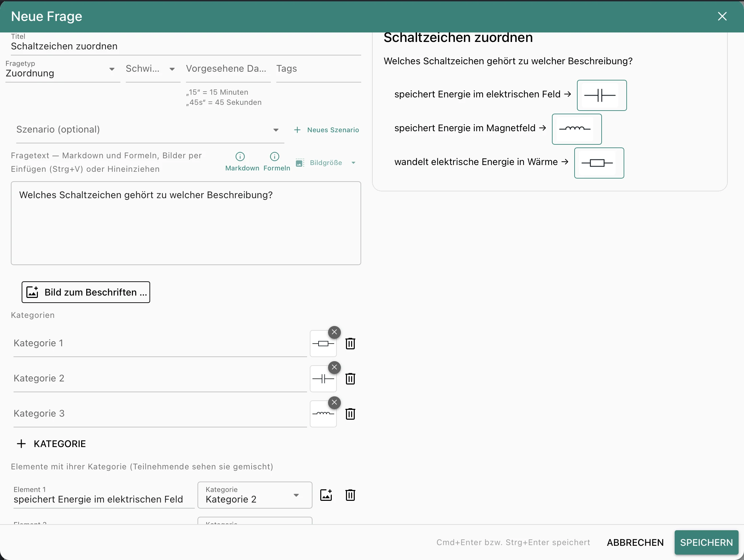Remove the inductor image from Kategorie 3
744x560 pixels.
(334, 402)
